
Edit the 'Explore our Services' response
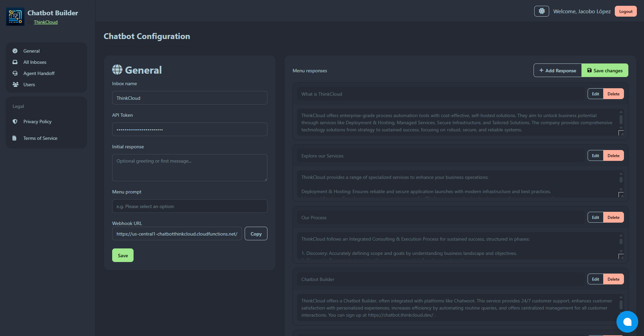[x=595, y=155]
